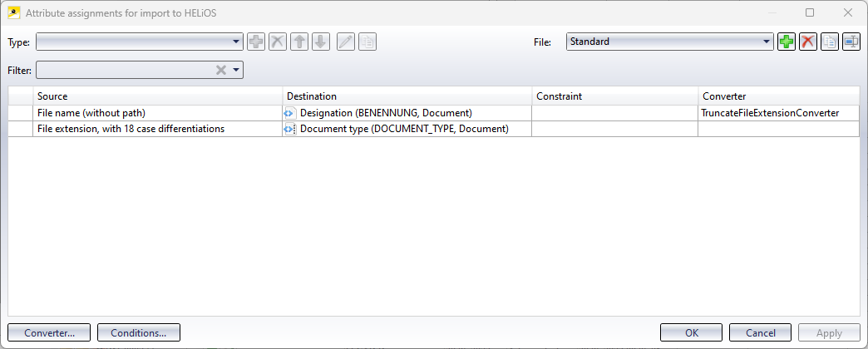Click the copy file icon next to red X
The width and height of the screenshot is (868, 349).
[829, 42]
